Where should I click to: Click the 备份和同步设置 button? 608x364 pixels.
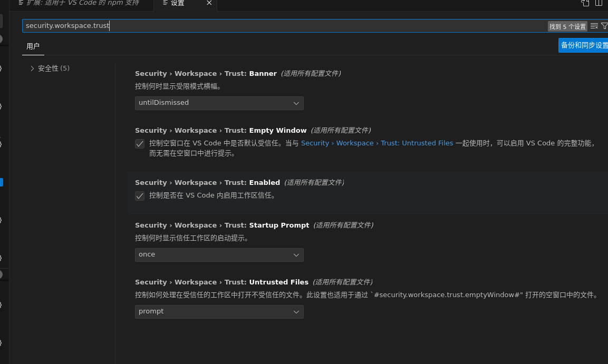pos(584,45)
